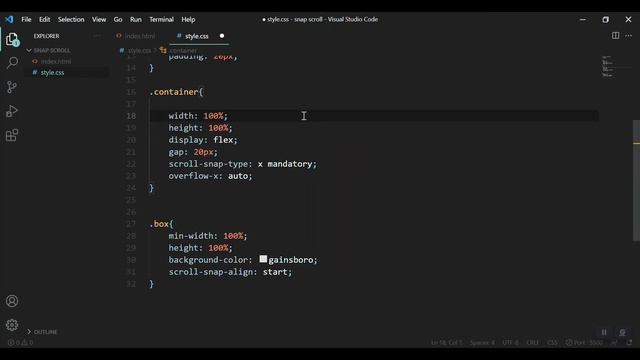Select style.css in the Explorer tree
This screenshot has height=360, width=640.
(52, 72)
